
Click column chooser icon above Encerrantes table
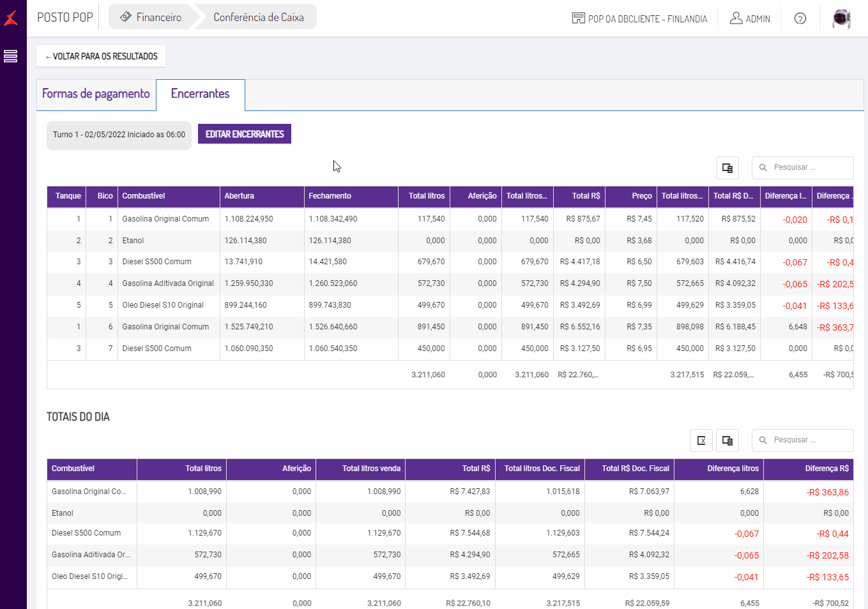(x=727, y=168)
